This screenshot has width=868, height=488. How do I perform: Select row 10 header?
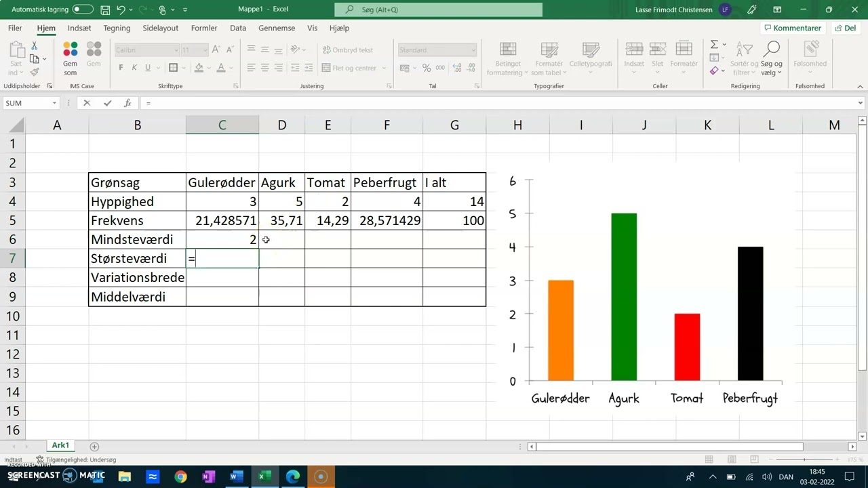coord(13,316)
